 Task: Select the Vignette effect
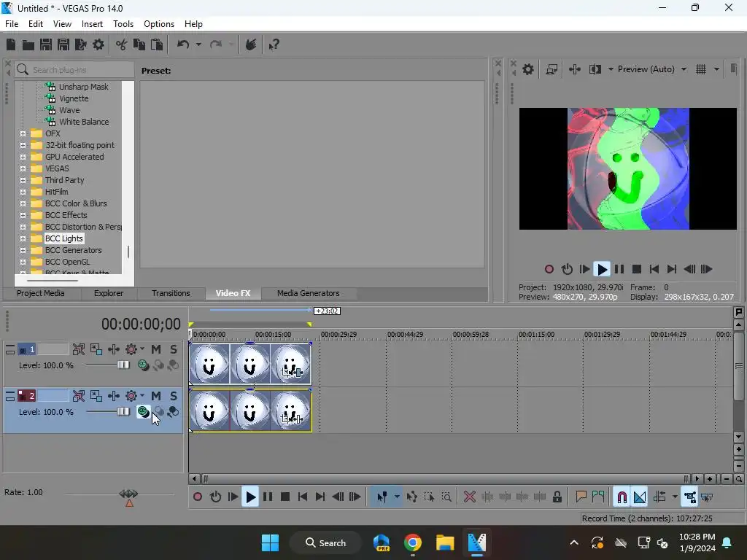click(x=74, y=98)
